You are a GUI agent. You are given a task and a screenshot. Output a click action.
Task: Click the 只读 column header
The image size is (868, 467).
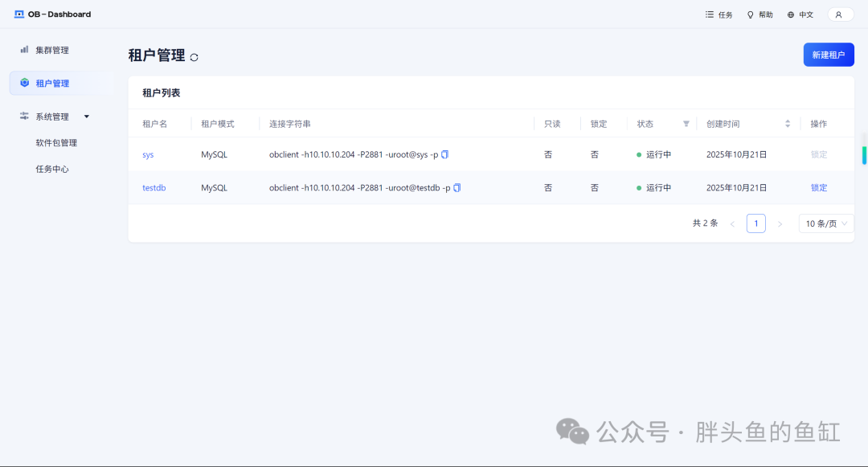click(x=552, y=124)
